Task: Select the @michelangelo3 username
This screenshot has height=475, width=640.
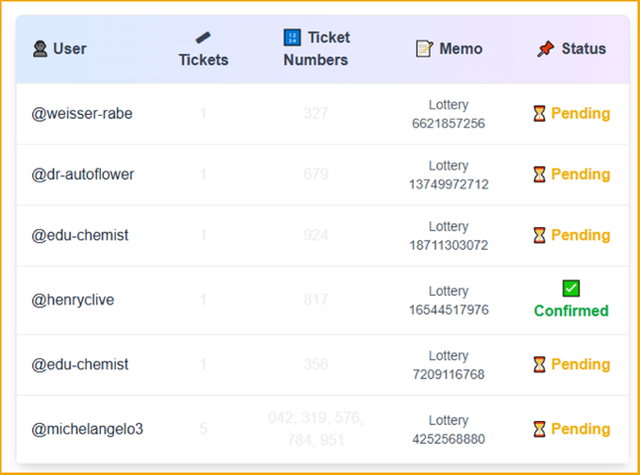Action: tap(87, 429)
